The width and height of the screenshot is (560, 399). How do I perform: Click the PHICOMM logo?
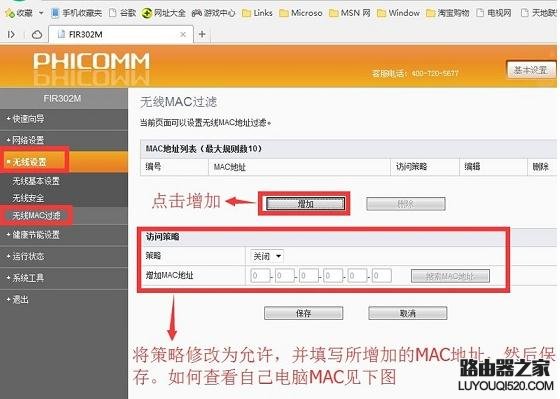(91, 61)
